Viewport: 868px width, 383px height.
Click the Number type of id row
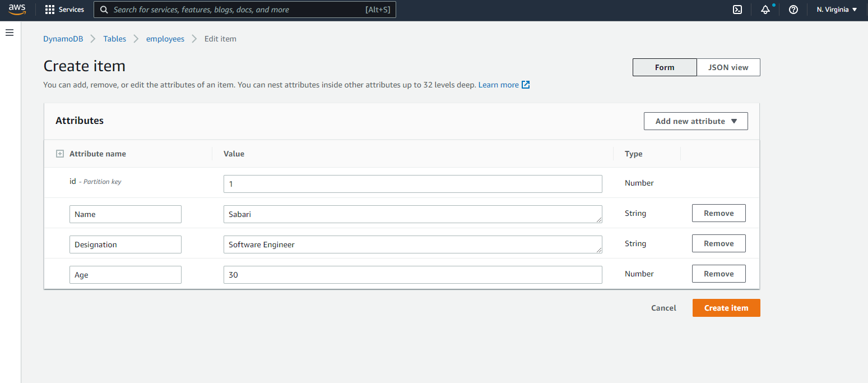[x=639, y=183]
